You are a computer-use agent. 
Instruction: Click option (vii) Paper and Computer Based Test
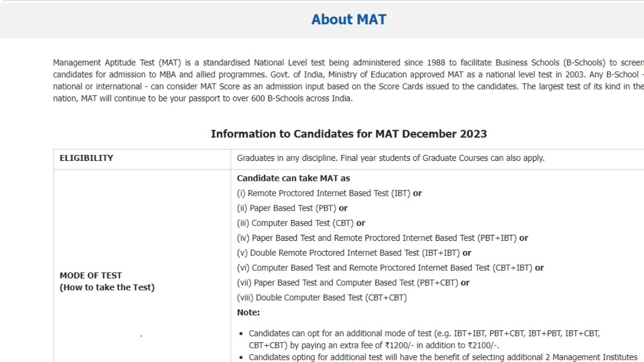(x=353, y=283)
